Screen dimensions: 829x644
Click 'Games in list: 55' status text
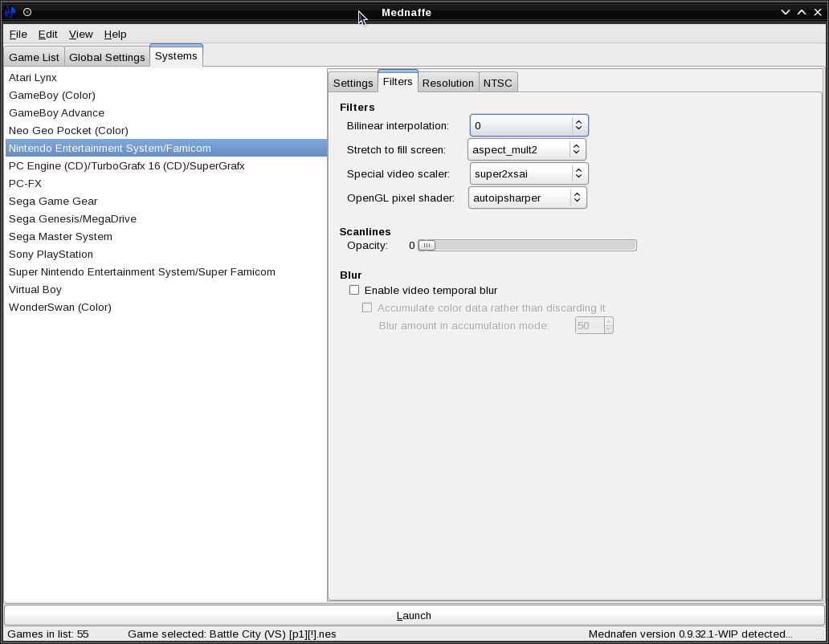point(48,634)
